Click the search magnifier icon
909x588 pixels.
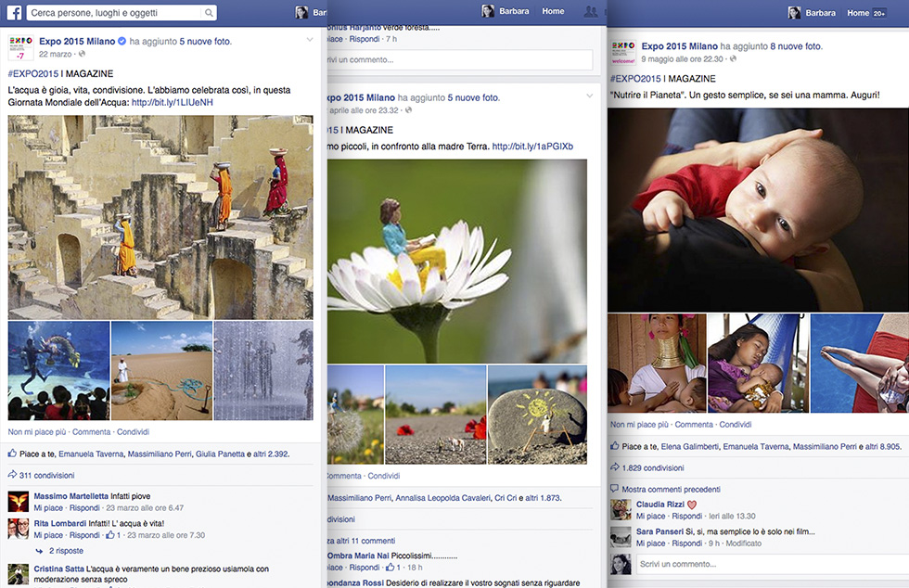pyautogui.click(x=208, y=13)
